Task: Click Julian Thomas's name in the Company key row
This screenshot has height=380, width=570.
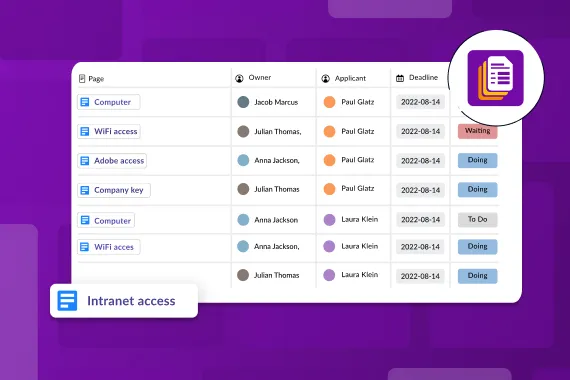Action: pos(277,189)
